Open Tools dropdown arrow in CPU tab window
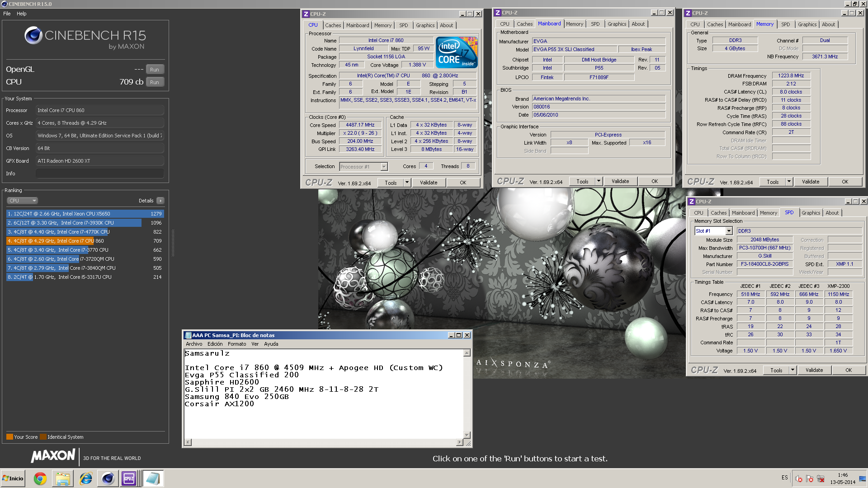This screenshot has height=488, width=868. coord(407,183)
